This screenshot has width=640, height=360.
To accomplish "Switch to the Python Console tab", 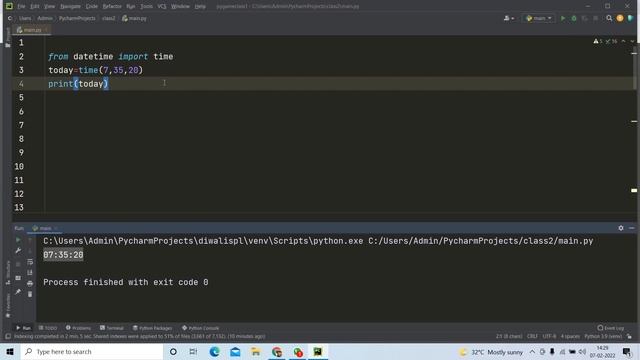I will coord(200,328).
